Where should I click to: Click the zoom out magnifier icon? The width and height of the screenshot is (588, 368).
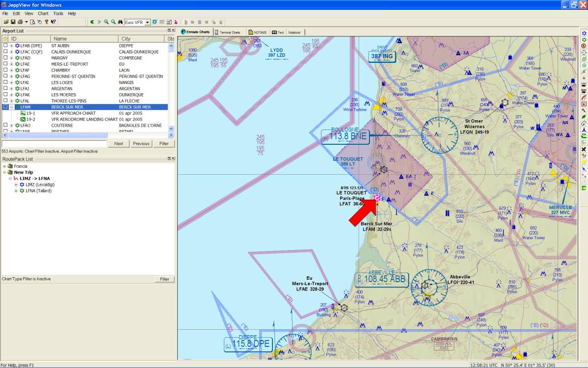(x=113, y=22)
